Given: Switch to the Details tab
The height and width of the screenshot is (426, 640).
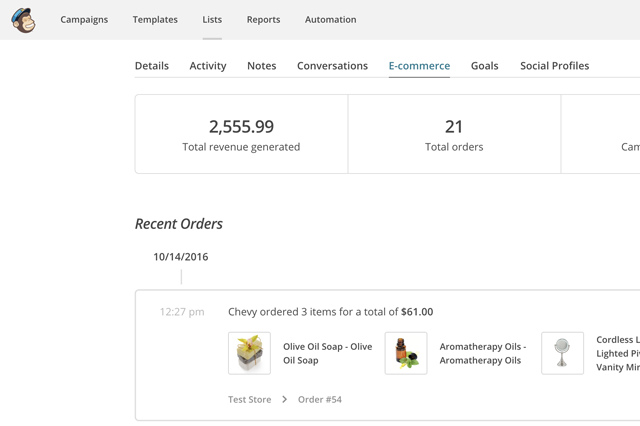Looking at the screenshot, I should tap(152, 66).
